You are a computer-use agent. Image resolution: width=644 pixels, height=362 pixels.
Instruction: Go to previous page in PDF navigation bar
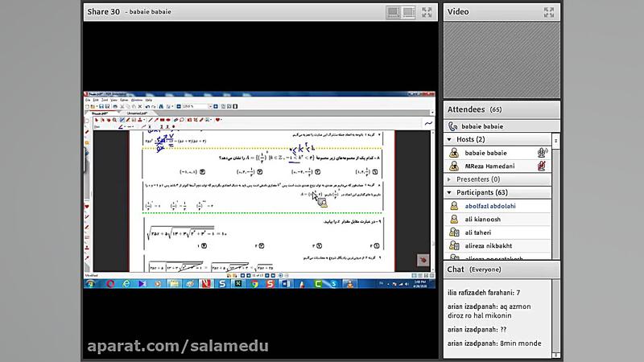click(249, 275)
